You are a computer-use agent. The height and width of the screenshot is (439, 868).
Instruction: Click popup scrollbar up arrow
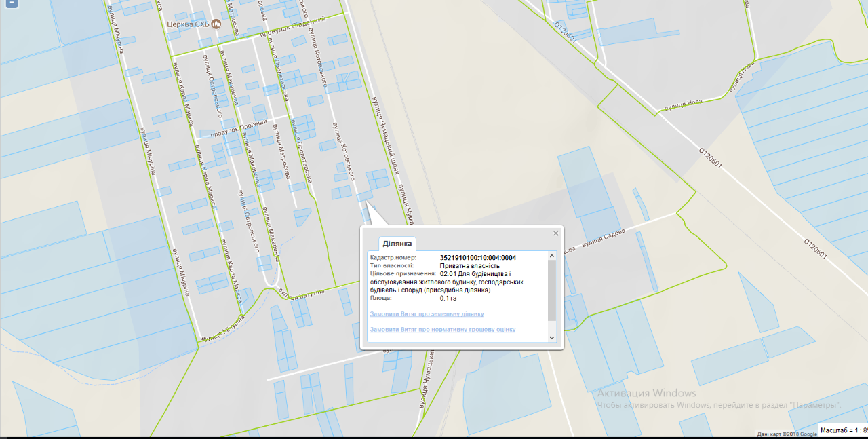(x=551, y=256)
